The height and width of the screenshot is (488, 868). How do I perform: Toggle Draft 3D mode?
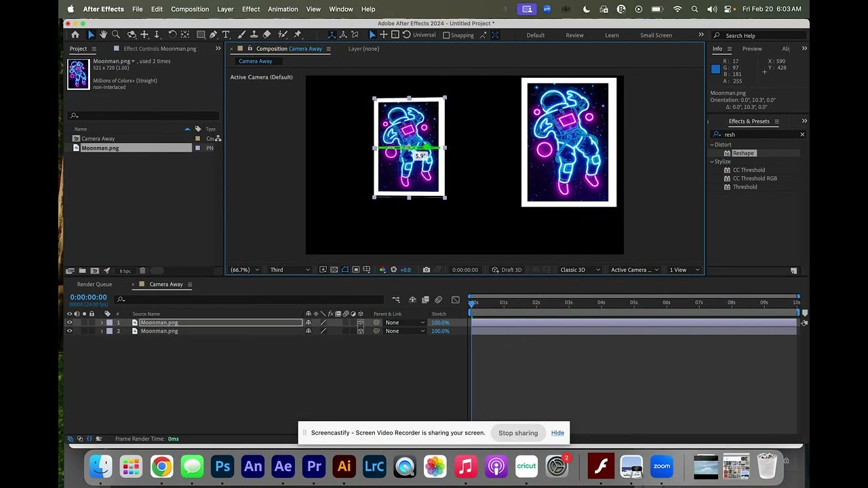[507, 270]
